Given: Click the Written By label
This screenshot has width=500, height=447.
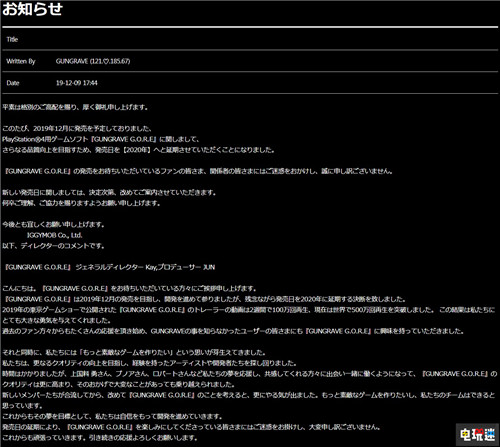Looking at the screenshot, I should click(21, 61).
